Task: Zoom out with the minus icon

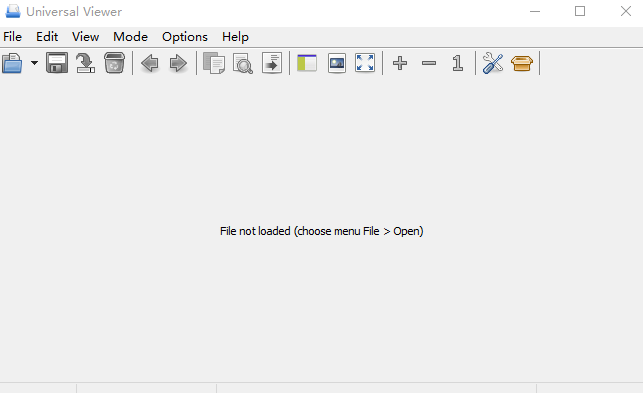Action: (x=429, y=63)
